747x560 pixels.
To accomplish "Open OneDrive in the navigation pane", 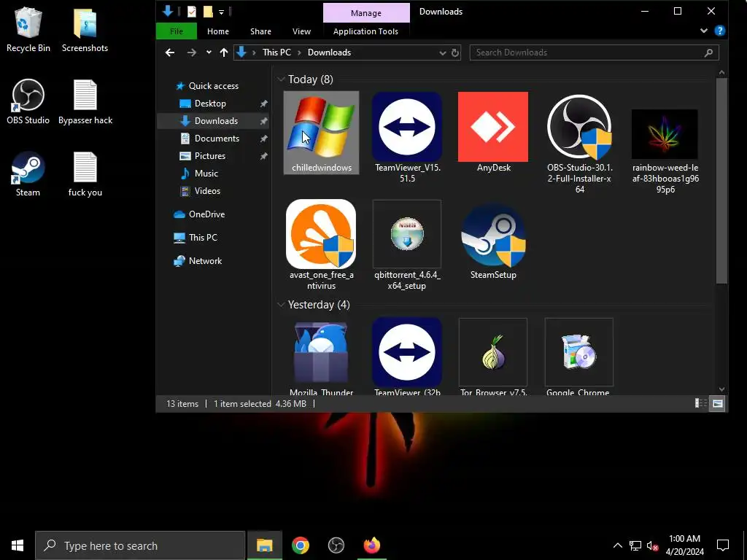I will (206, 214).
